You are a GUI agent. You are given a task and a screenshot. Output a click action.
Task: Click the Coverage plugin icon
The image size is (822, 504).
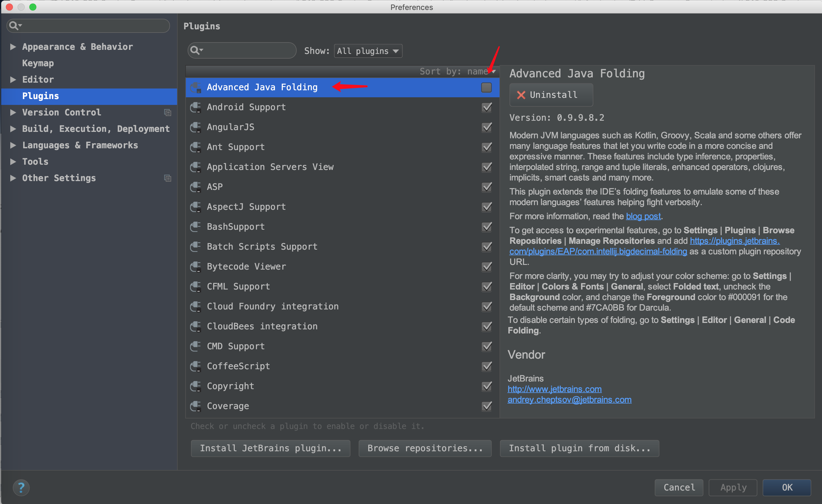pyautogui.click(x=196, y=406)
